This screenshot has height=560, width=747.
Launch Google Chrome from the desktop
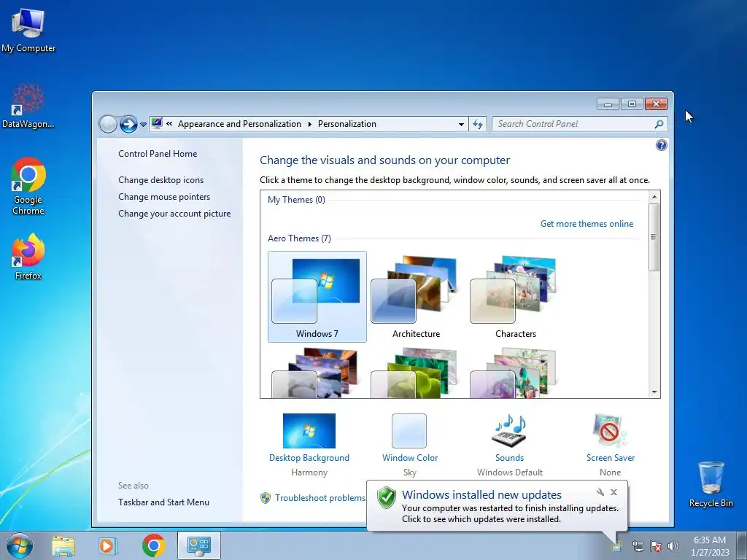point(28,186)
